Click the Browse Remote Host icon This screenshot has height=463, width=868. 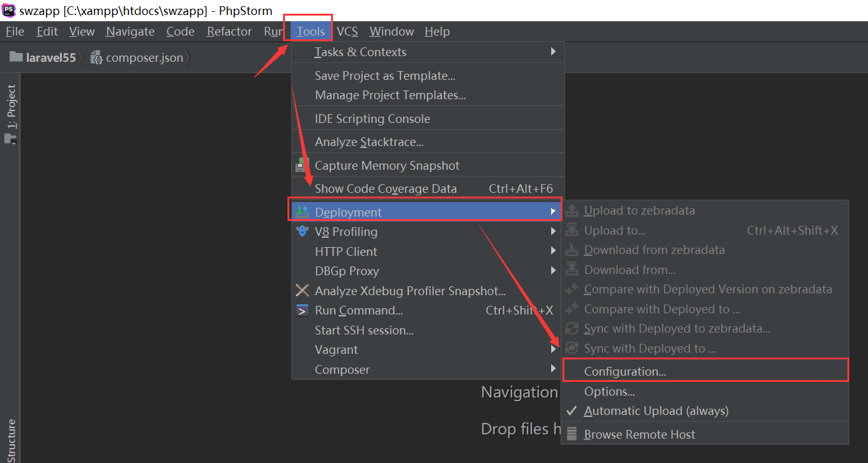[x=572, y=434]
